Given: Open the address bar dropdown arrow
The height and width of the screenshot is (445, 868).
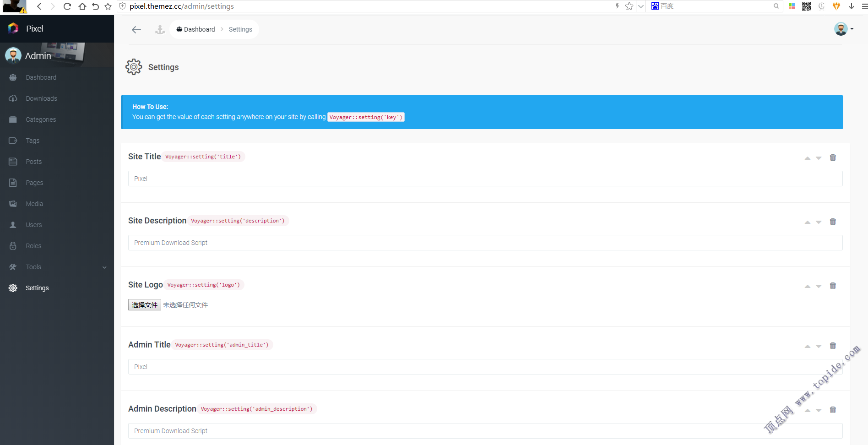Looking at the screenshot, I should coord(641,6).
